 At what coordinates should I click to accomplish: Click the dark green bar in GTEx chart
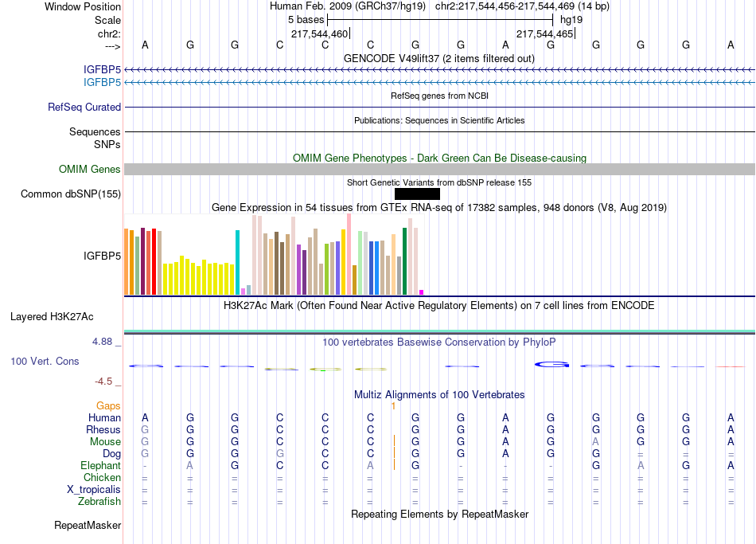[404, 261]
